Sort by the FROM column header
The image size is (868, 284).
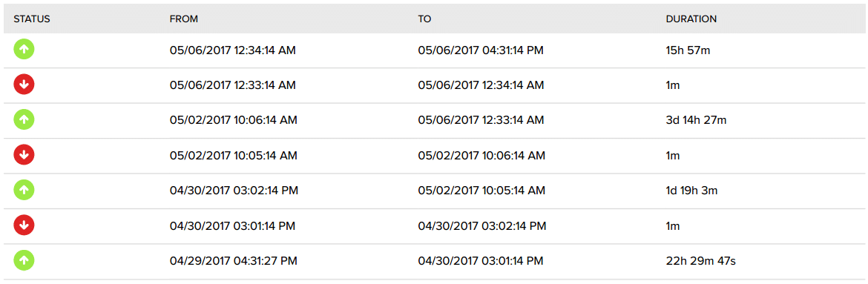pyautogui.click(x=184, y=19)
